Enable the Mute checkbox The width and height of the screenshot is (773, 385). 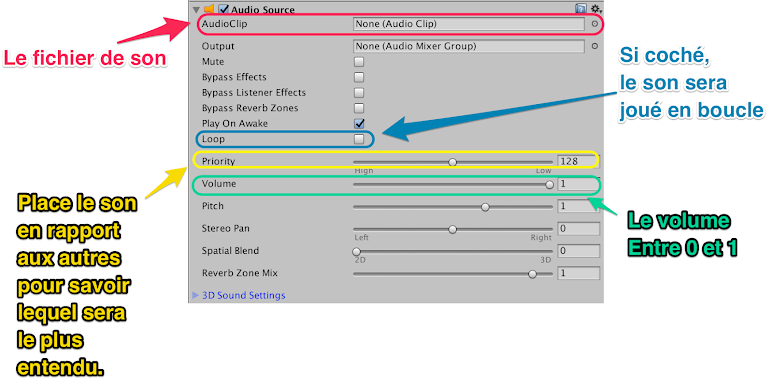tap(359, 62)
